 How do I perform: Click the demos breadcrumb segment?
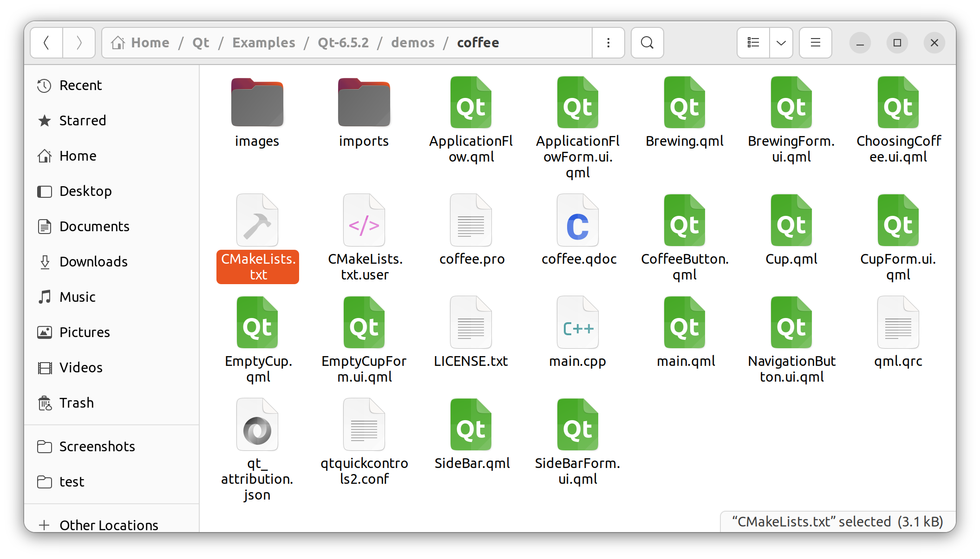pos(412,43)
